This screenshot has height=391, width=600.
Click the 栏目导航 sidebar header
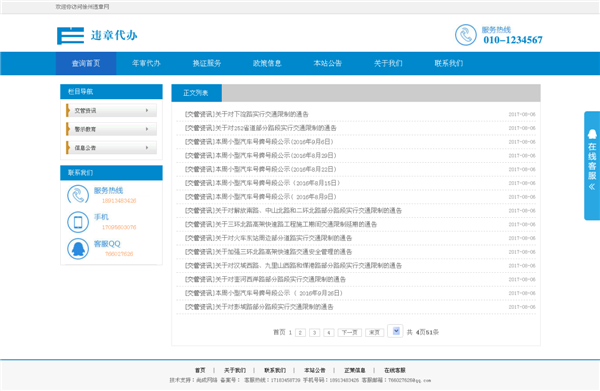pyautogui.click(x=111, y=92)
